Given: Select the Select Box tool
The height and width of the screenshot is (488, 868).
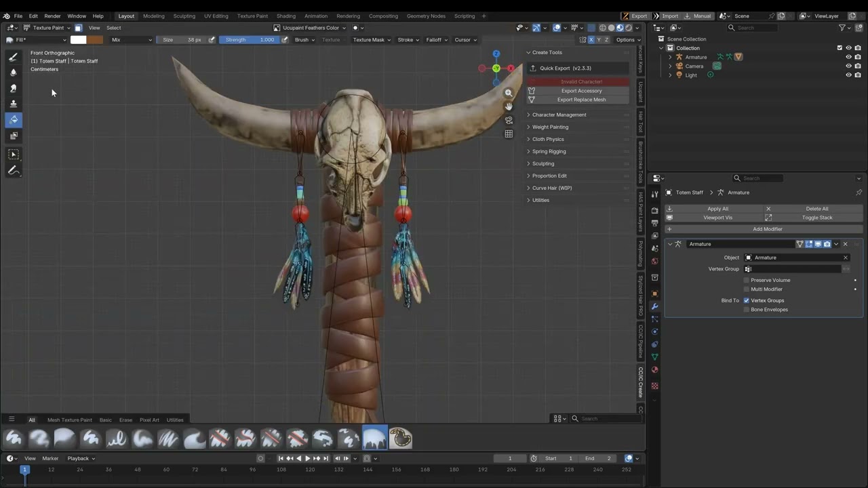Looking at the screenshot, I should point(14,155).
